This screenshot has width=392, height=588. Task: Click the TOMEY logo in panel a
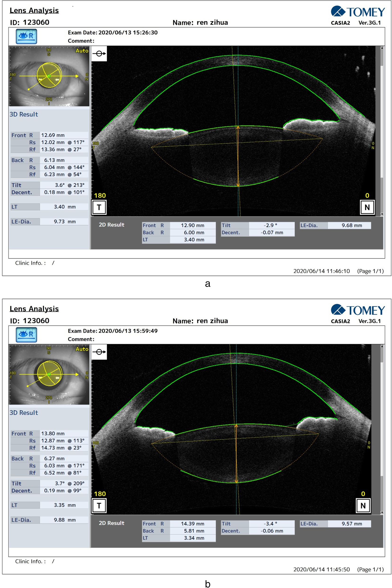click(x=358, y=12)
